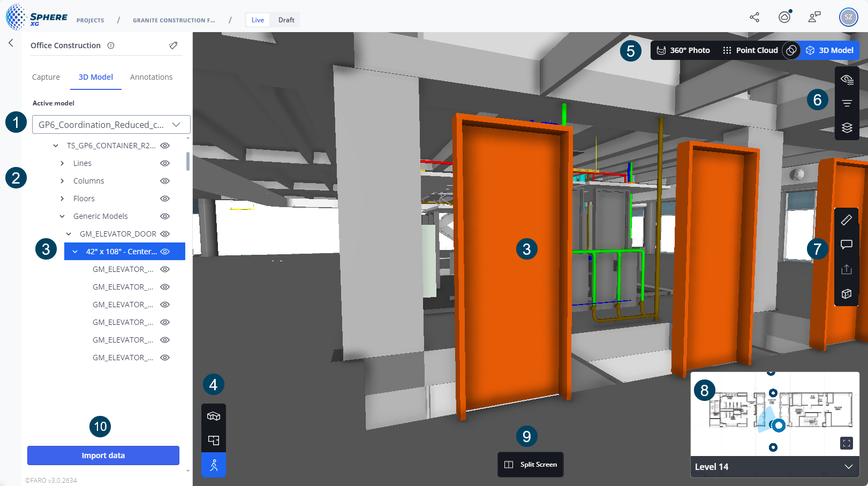868x486 pixels.
Task: Hide the Columns category visibility
Action: [x=165, y=181]
